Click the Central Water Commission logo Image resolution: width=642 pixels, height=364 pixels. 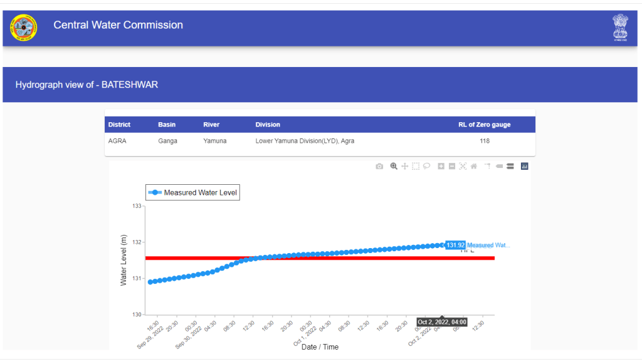tap(23, 26)
